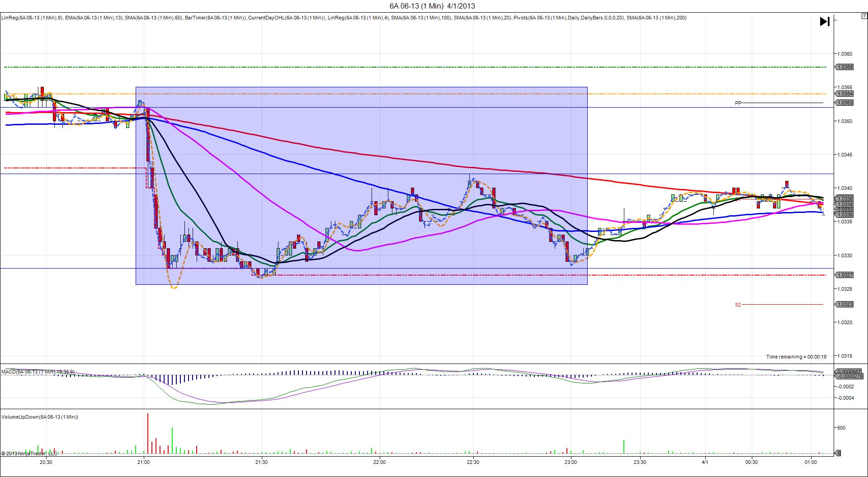Click the -0.0000276 MACD value marker
The image size is (868, 477).
click(x=850, y=376)
